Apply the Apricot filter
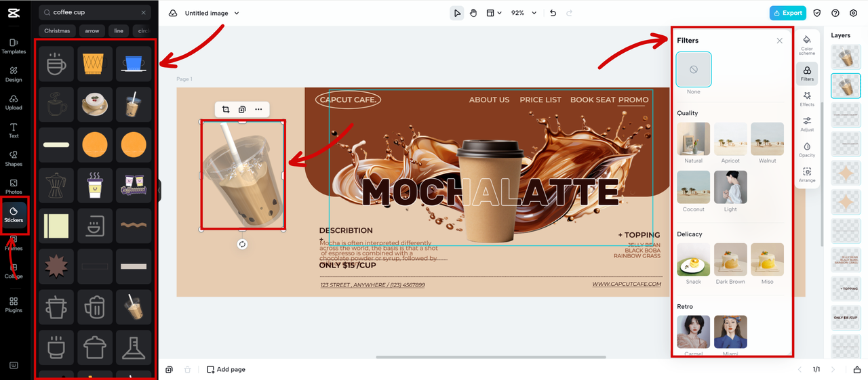 (x=730, y=139)
